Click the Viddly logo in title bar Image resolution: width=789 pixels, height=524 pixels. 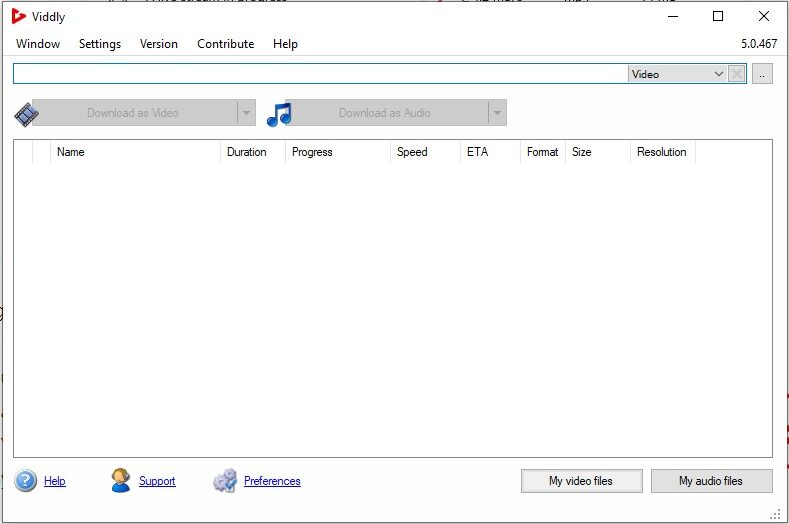coord(19,16)
